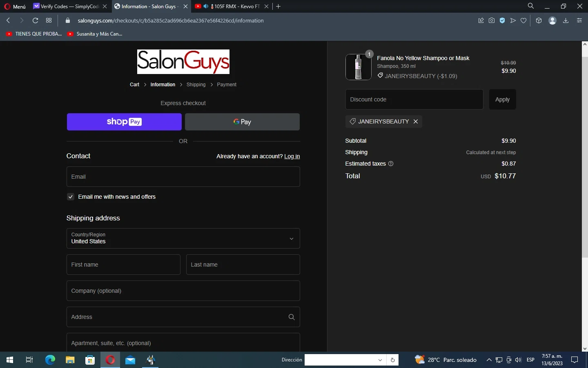
Task: Open the speed dial grid
Action: [49, 20]
